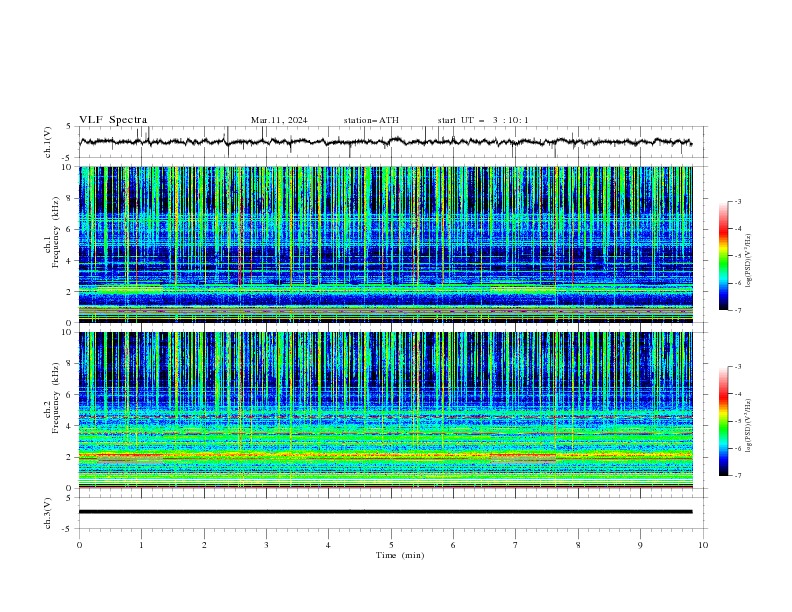Click the "4" tick on the Time axis
This screenshot has width=792, height=612.
(328, 545)
